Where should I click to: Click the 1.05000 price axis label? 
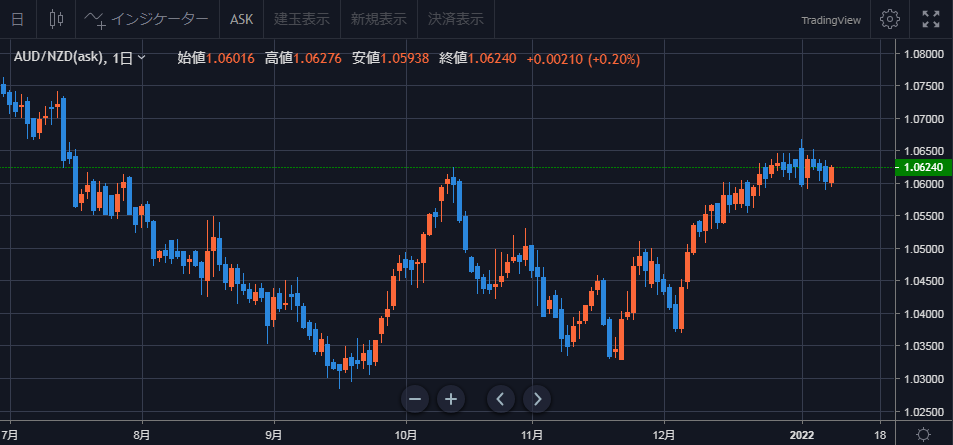[x=923, y=249]
